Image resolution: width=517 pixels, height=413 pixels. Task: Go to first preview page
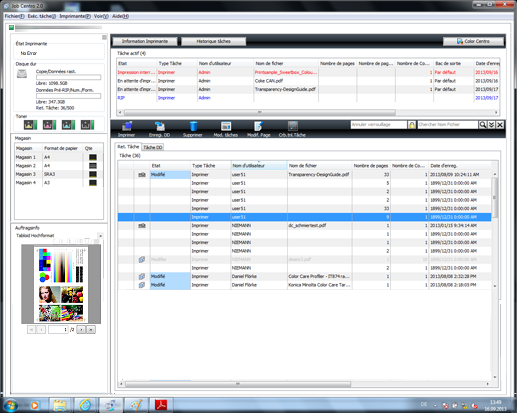click(x=31, y=330)
